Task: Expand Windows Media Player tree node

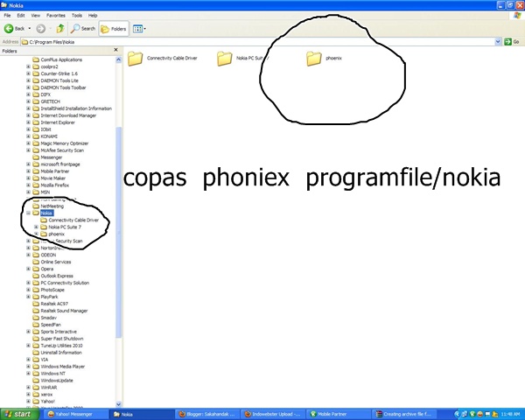Action: coord(29,367)
